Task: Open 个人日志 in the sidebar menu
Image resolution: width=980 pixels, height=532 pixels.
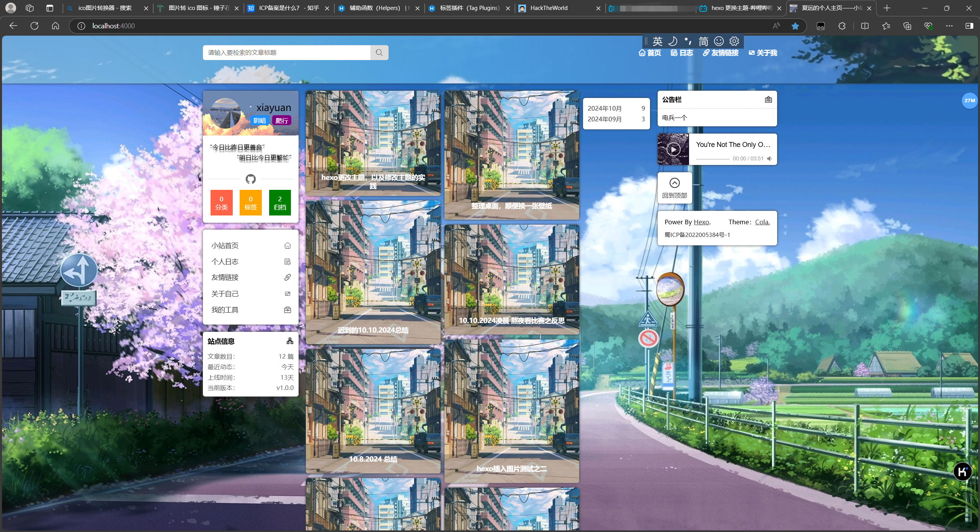Action: point(251,261)
